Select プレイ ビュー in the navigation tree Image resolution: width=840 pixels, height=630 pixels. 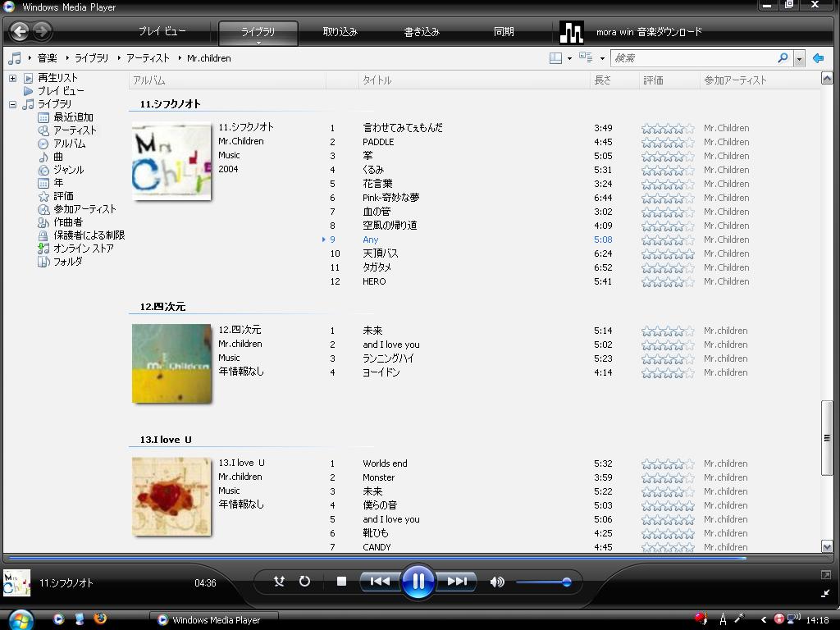pos(61,91)
